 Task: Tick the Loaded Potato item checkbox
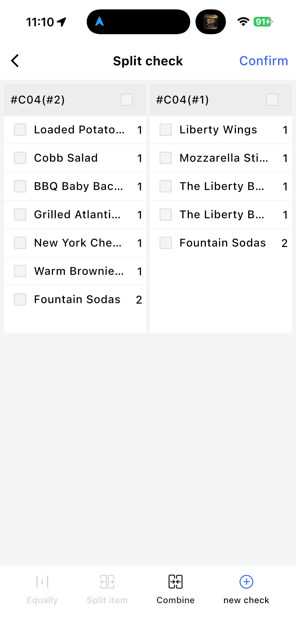20,130
